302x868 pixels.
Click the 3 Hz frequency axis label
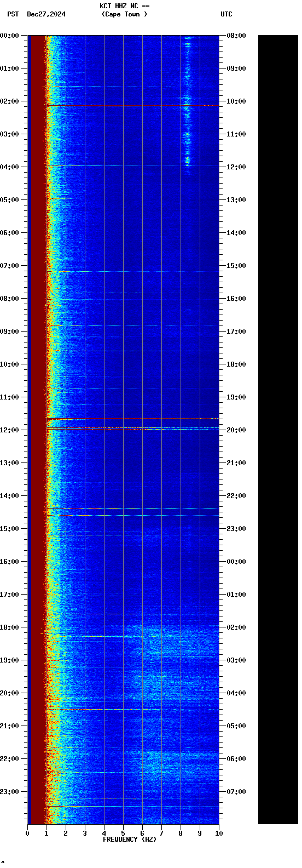click(85, 833)
